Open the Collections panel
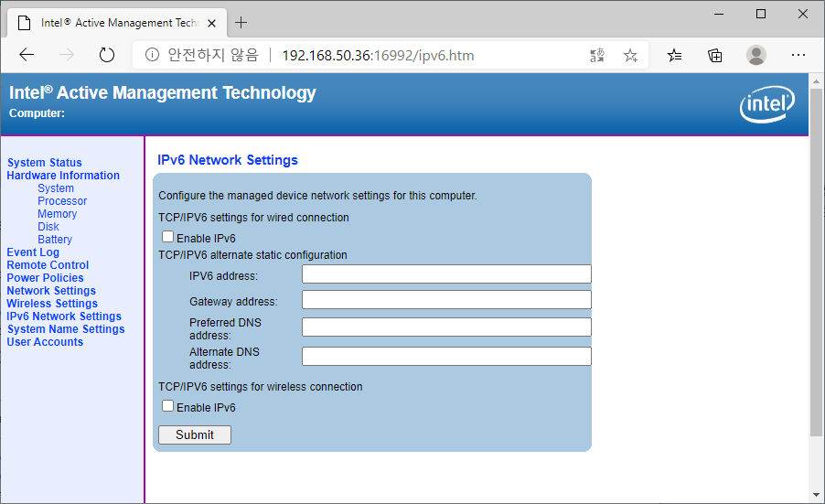 coord(715,55)
